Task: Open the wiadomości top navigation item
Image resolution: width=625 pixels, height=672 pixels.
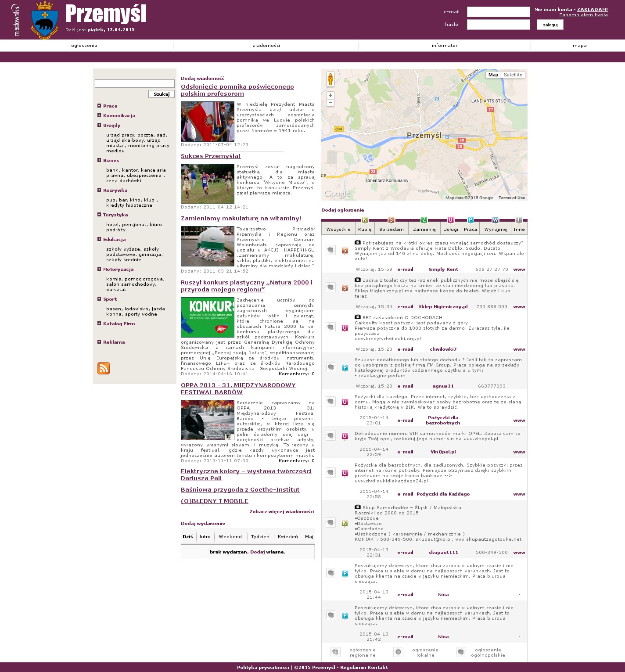Action: (266, 45)
